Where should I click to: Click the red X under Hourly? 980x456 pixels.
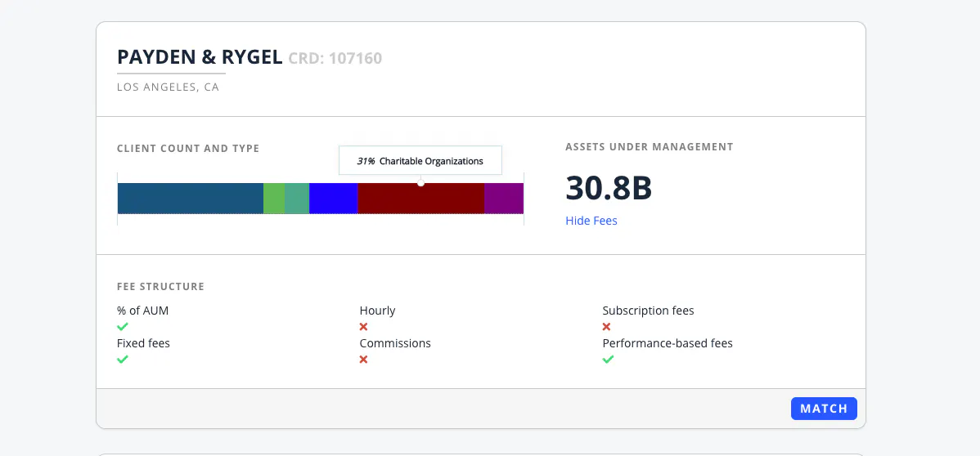(364, 327)
